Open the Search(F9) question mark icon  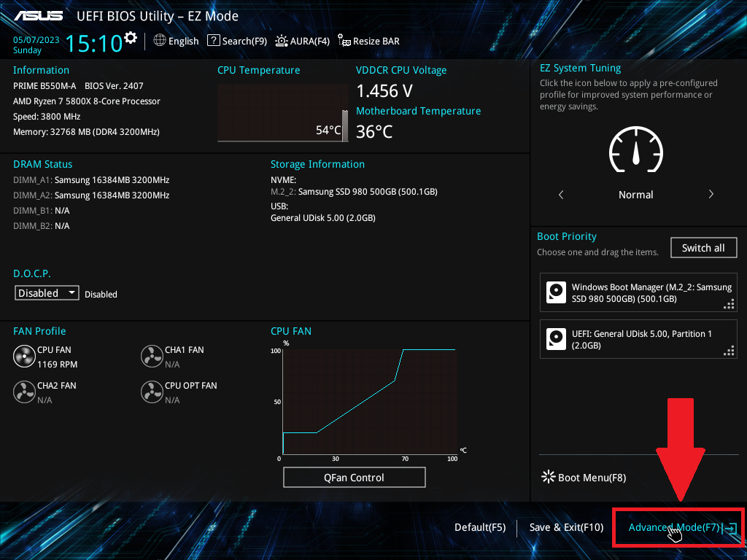tap(214, 41)
